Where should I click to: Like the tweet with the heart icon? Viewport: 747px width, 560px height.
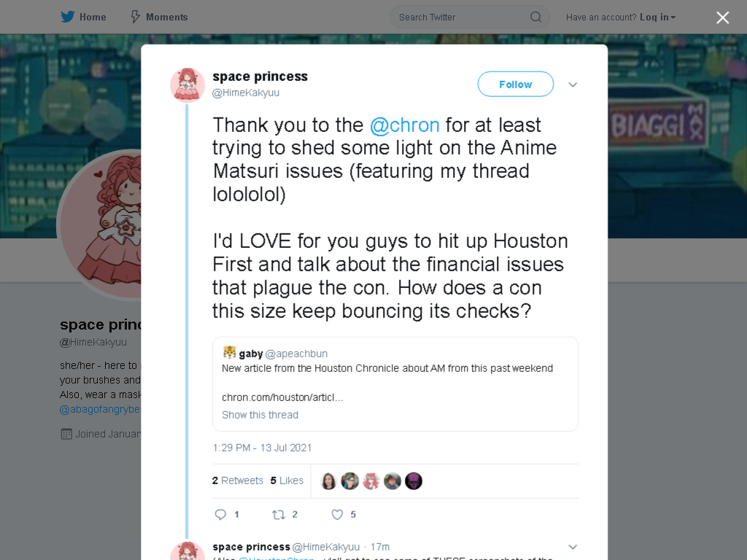[337, 514]
